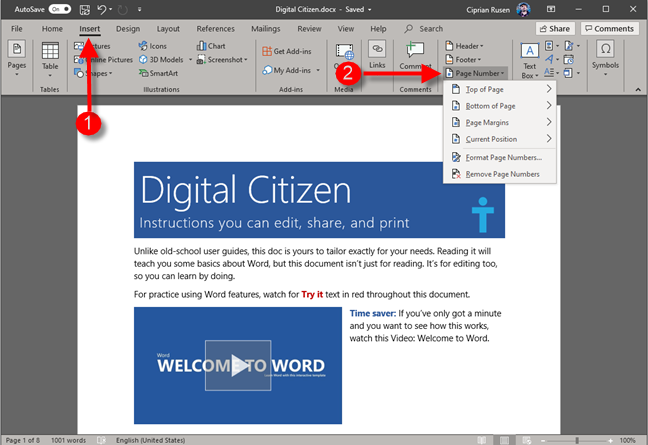Open the Review tab
648x445 pixels.
(309, 29)
